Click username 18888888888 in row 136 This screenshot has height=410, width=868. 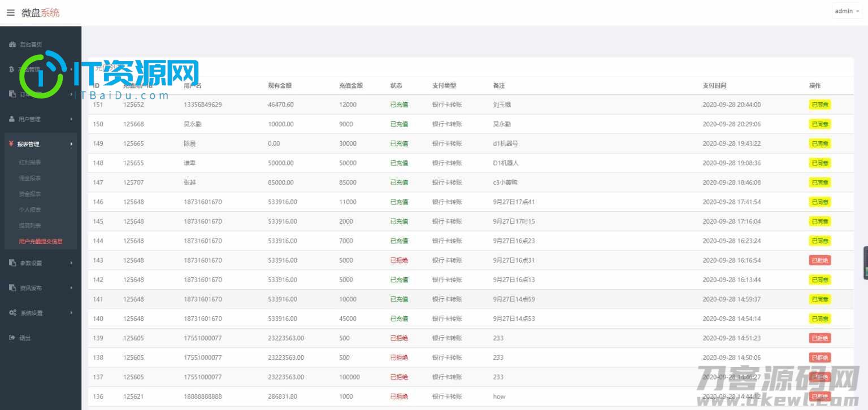click(203, 396)
